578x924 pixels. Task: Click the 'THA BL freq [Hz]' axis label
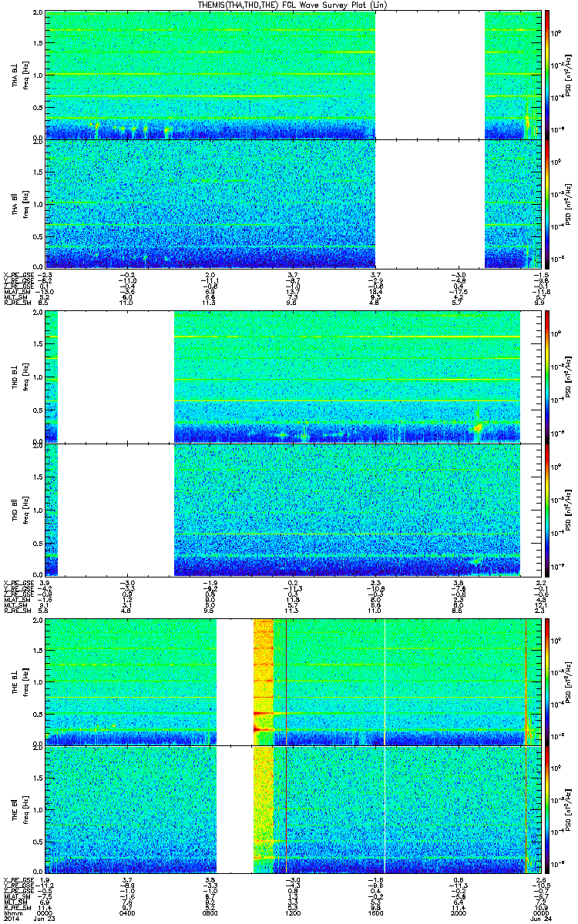tap(19, 75)
